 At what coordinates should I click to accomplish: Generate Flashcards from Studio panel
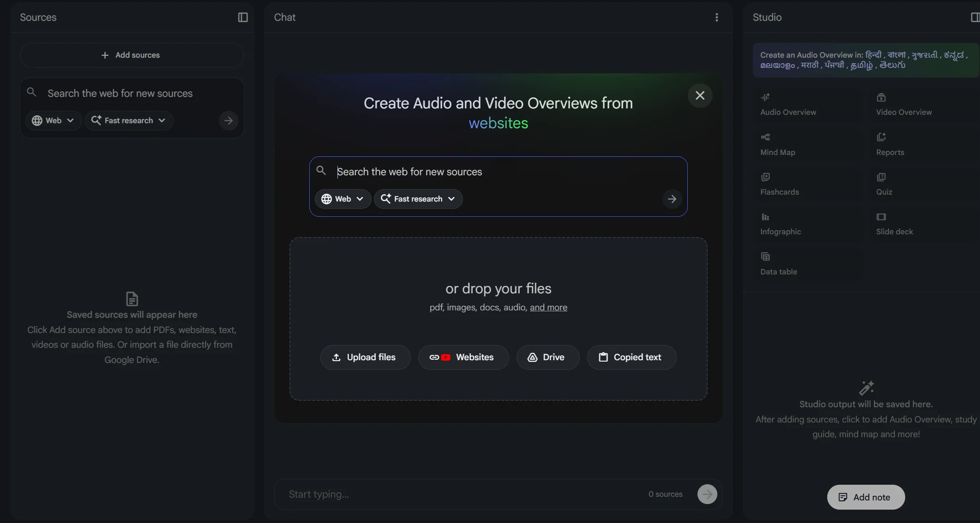779,184
